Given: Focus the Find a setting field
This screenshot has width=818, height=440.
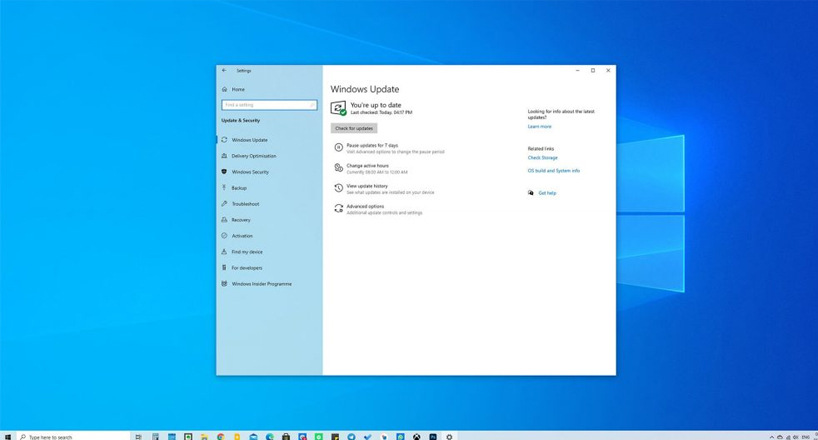Looking at the screenshot, I should (x=269, y=105).
